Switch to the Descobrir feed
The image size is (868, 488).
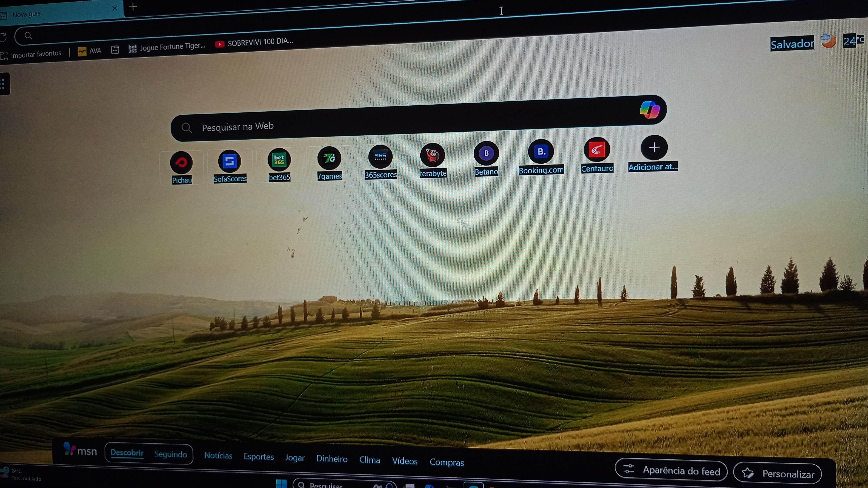click(x=127, y=453)
